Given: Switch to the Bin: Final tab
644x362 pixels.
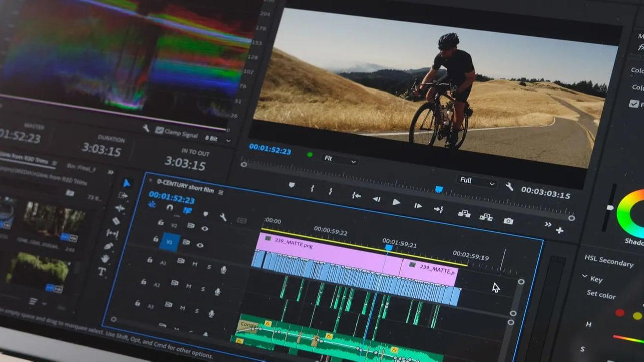Looking at the screenshot, I should (x=83, y=167).
